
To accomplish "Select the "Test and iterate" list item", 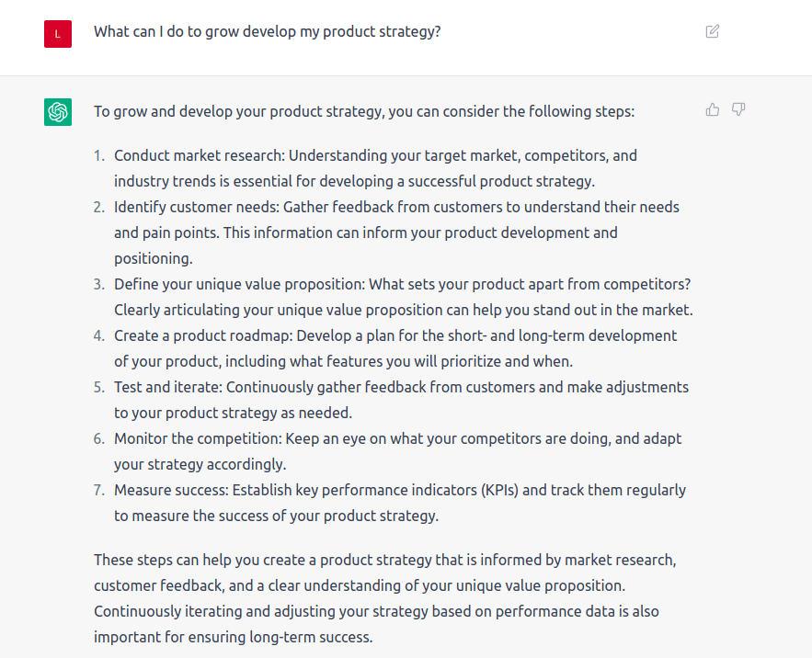I will tap(168, 388).
